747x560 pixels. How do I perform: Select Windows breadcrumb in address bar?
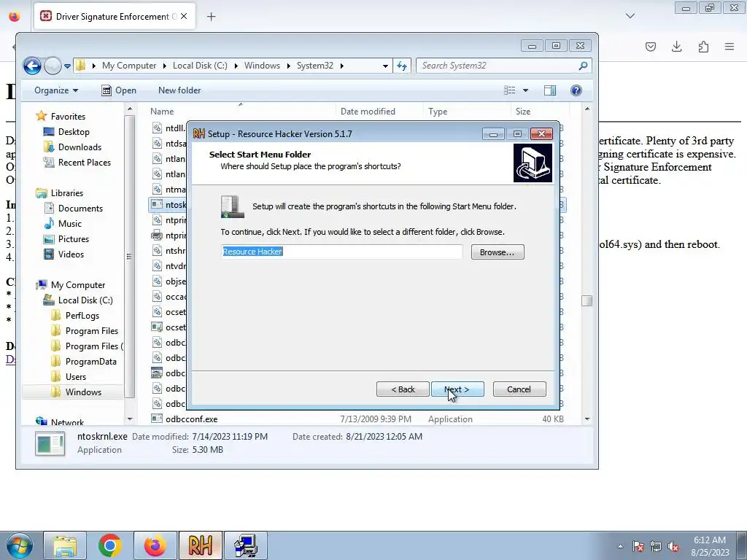tap(262, 66)
